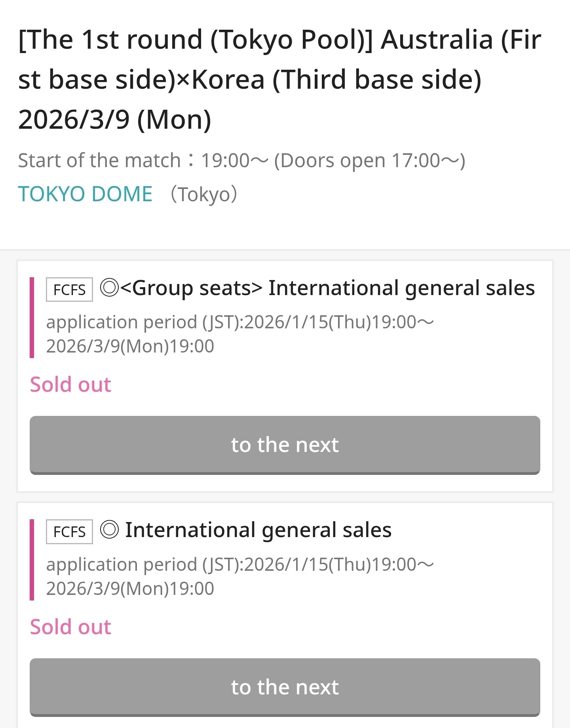Click the '(Tokyo)' location text
The width and height of the screenshot is (570, 728).
click(204, 194)
